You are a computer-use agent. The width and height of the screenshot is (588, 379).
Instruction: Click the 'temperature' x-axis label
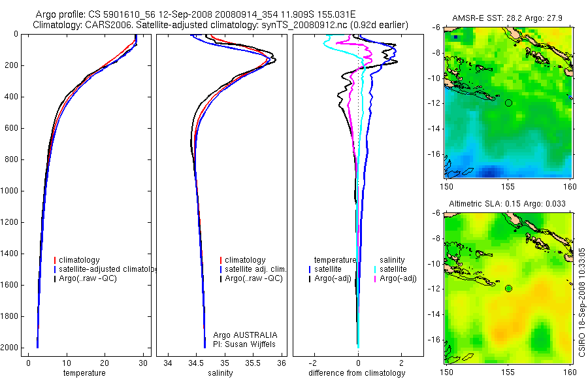click(x=84, y=373)
